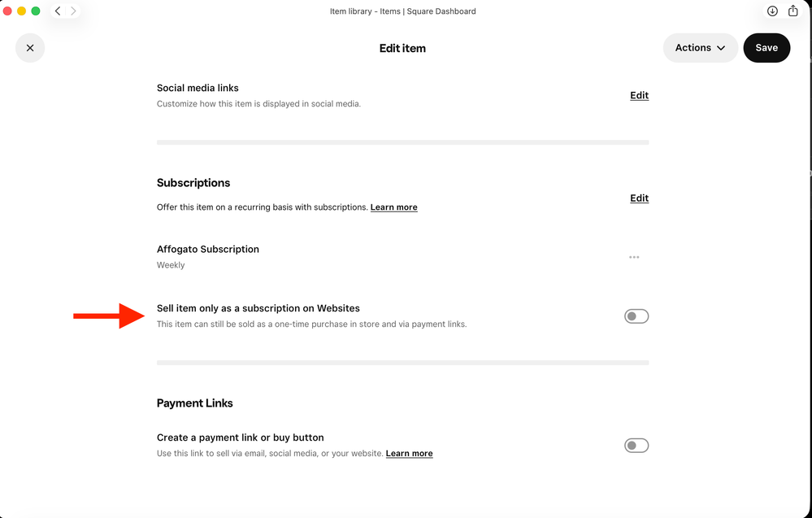Turn on the payment link toggle
The height and width of the screenshot is (518, 812).
[x=636, y=445]
